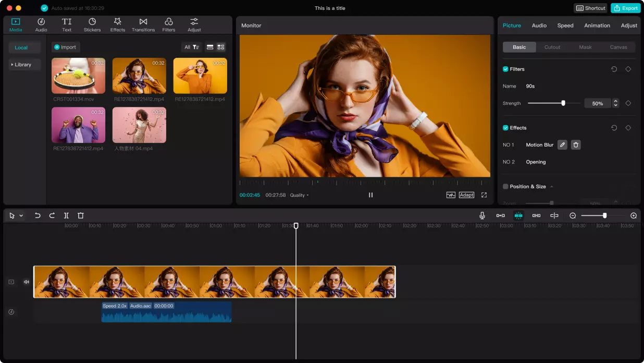Redo the last action

[x=52, y=215]
